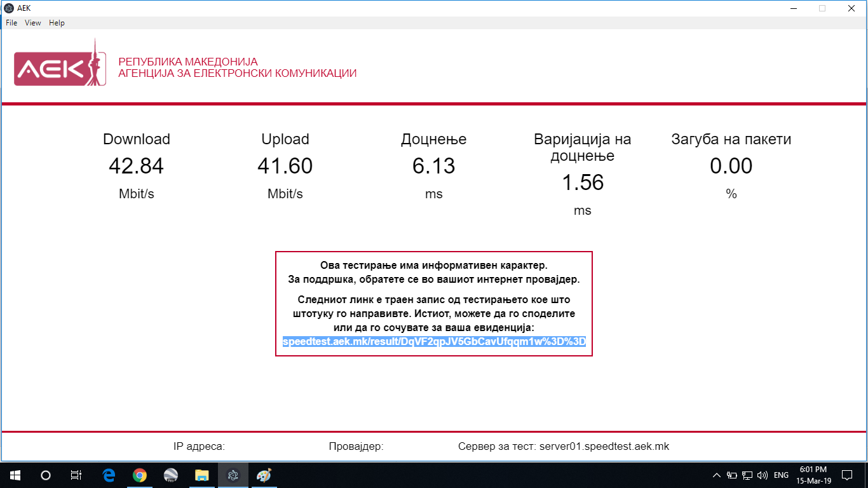Open the Help menu

(x=57, y=23)
